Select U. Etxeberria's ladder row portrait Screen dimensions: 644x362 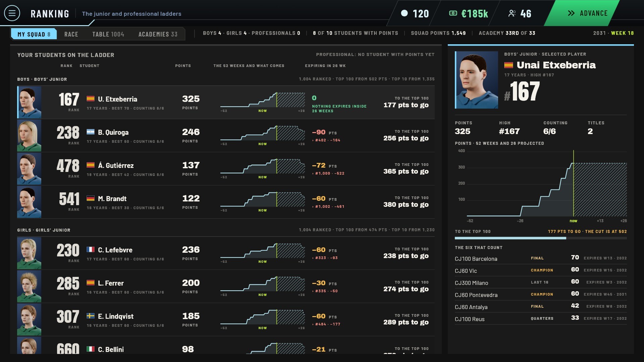[30, 102]
